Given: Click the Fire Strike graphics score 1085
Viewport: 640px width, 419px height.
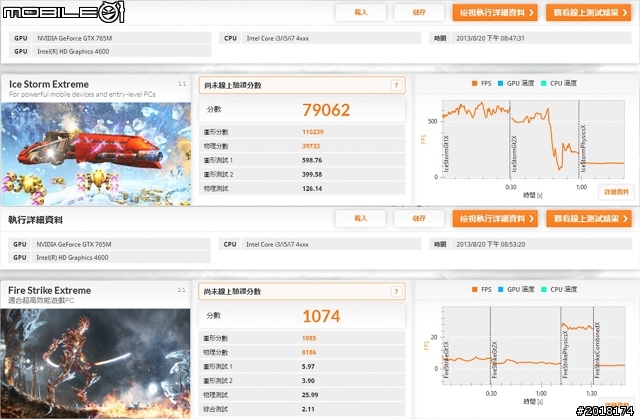Looking at the screenshot, I should [x=309, y=338].
